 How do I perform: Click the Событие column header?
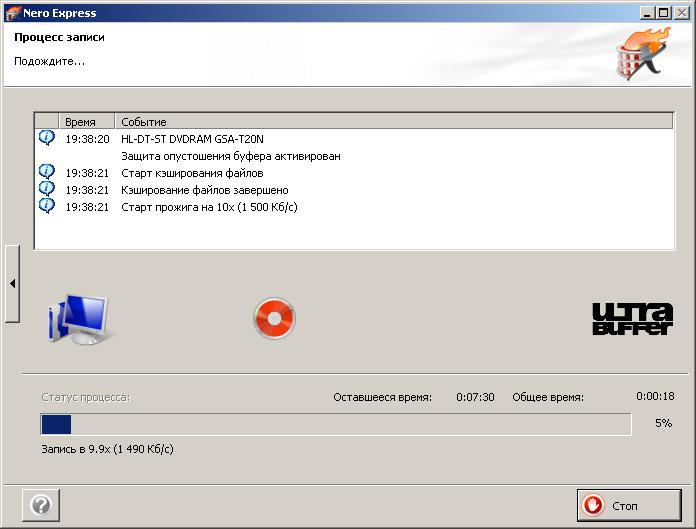[144, 121]
